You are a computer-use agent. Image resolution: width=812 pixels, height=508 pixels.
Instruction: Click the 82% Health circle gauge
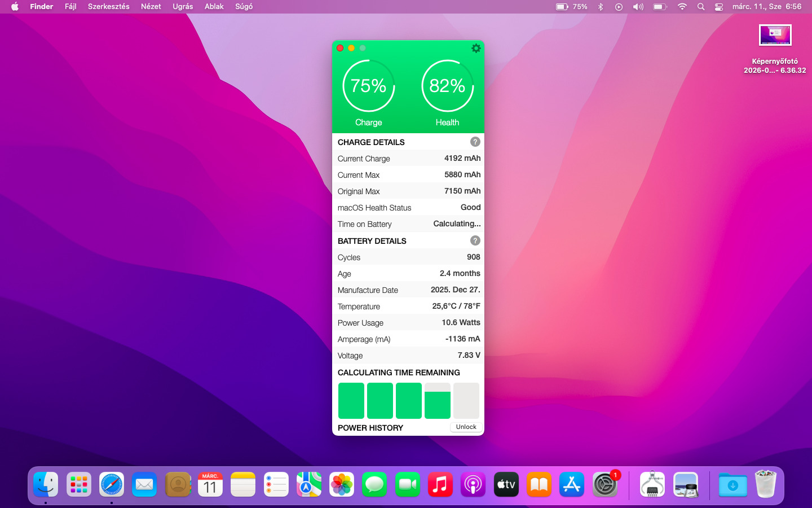pos(448,86)
